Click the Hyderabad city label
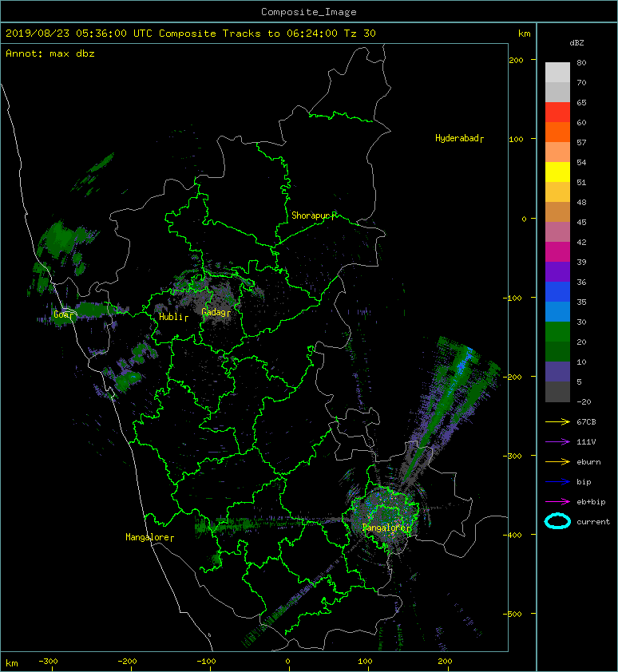Image resolution: width=618 pixels, height=672 pixels. click(459, 138)
